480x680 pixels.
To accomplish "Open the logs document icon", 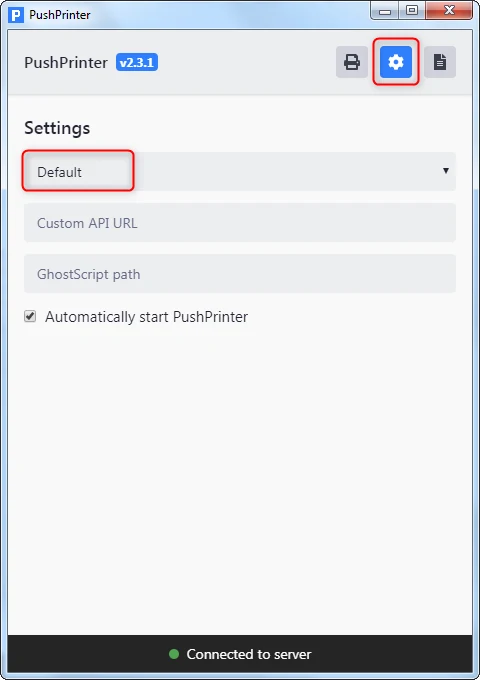I will point(440,62).
